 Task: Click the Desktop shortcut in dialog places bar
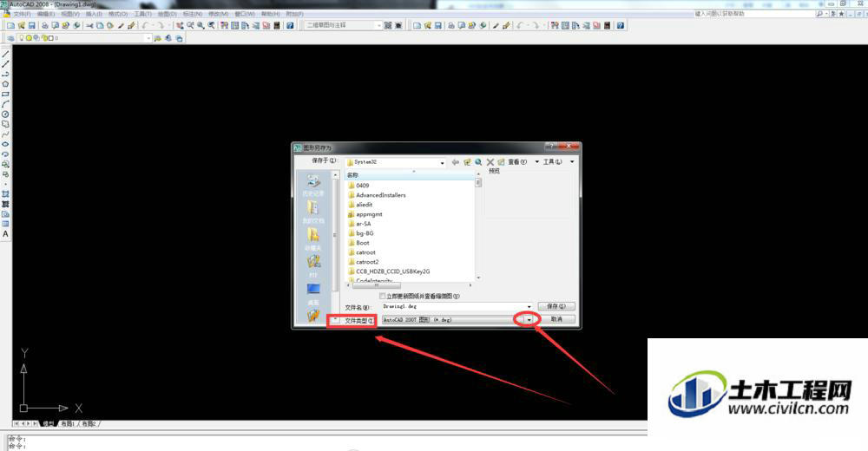[x=313, y=294]
